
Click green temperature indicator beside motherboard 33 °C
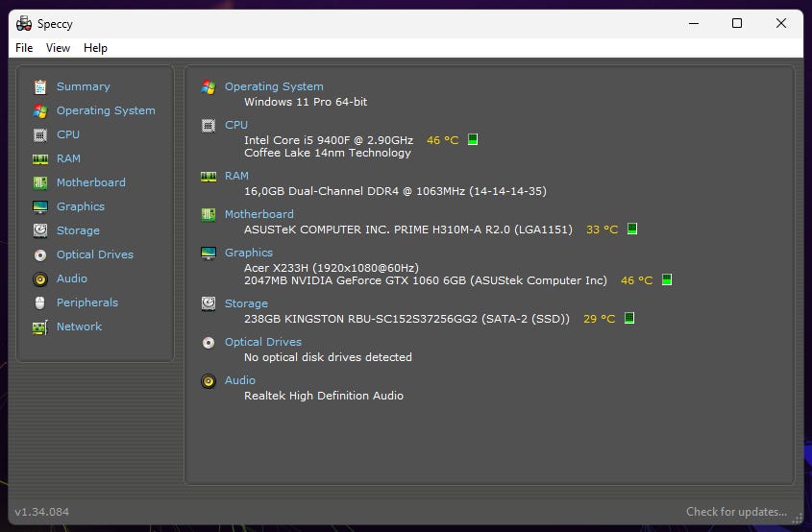pos(631,229)
